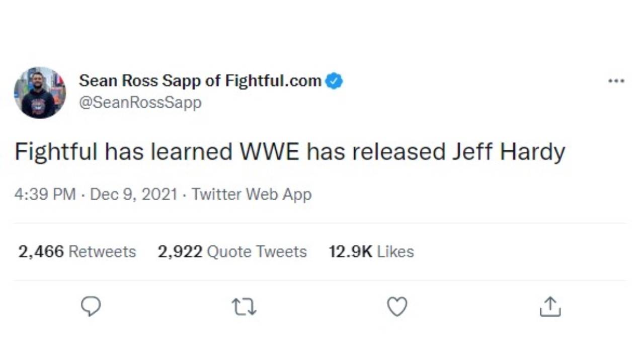Click the Dec 9, 2021 date
Screen dimensions: 644x362
(133, 195)
